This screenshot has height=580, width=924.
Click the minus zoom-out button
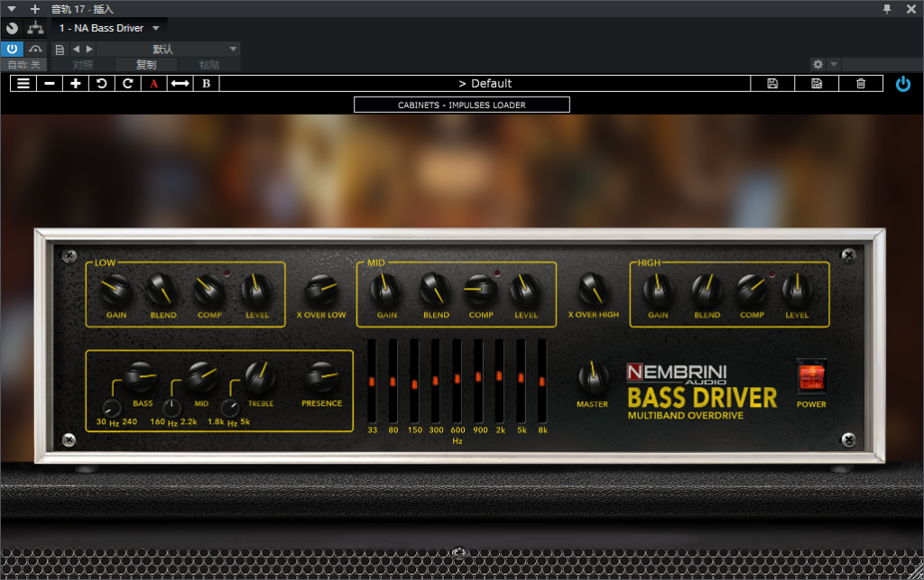tap(50, 84)
